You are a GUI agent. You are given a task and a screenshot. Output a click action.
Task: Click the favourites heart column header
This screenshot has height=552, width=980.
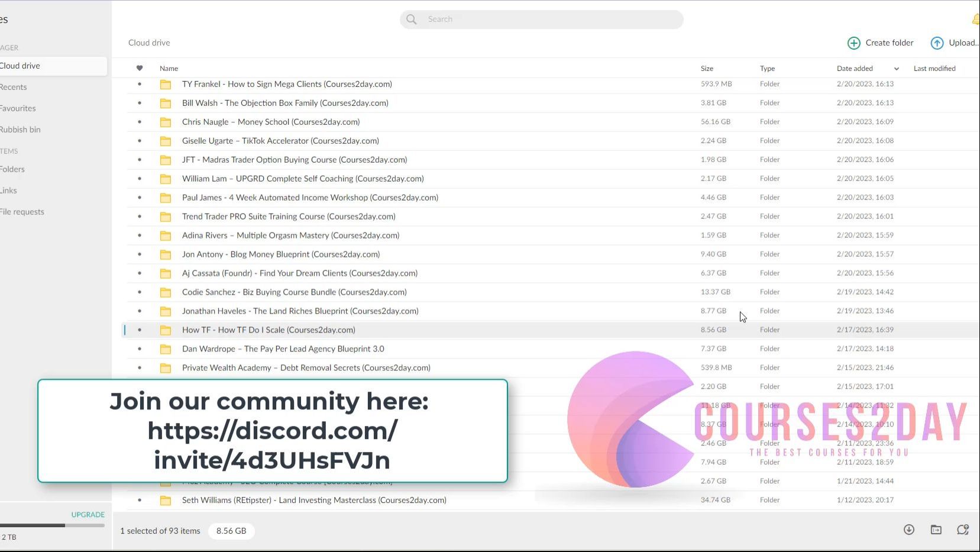click(x=140, y=68)
